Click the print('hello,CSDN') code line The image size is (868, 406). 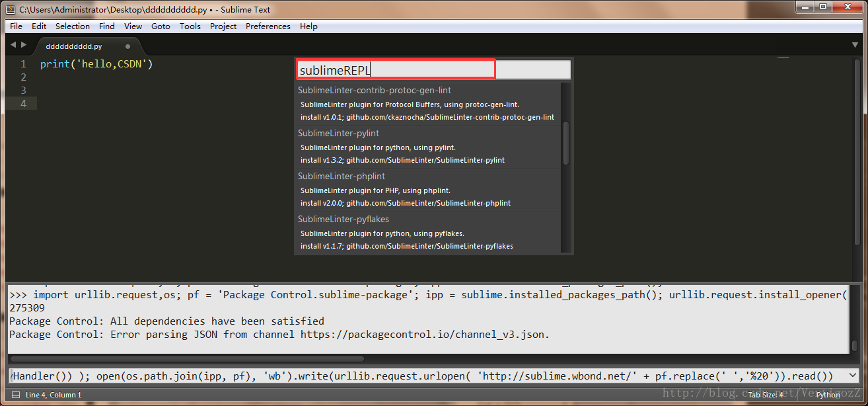96,64
